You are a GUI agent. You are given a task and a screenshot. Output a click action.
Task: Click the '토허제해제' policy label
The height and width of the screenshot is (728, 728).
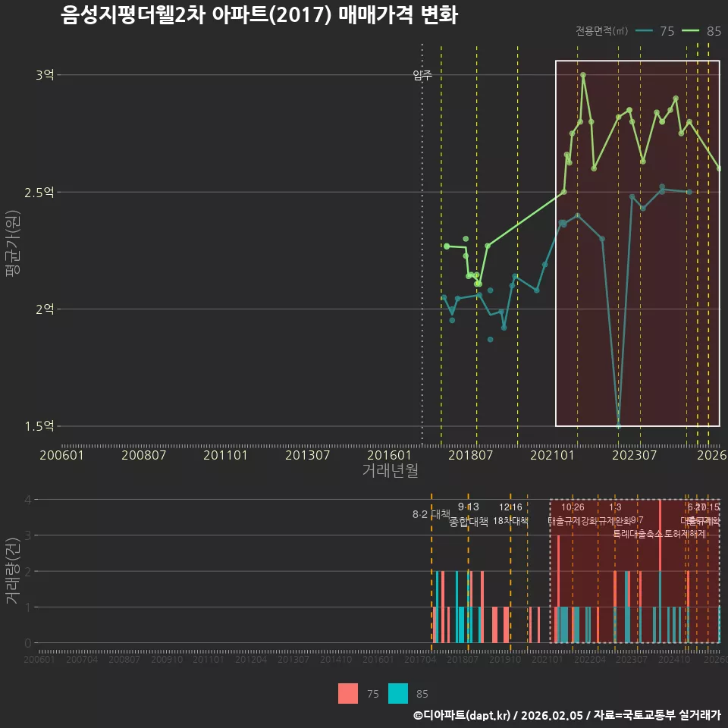tap(686, 534)
